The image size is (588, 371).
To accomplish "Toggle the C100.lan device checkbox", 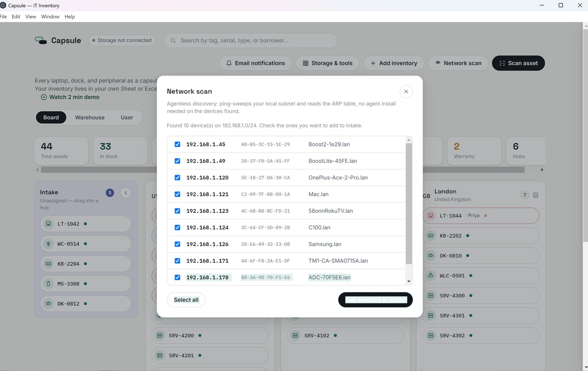I will tap(178, 228).
